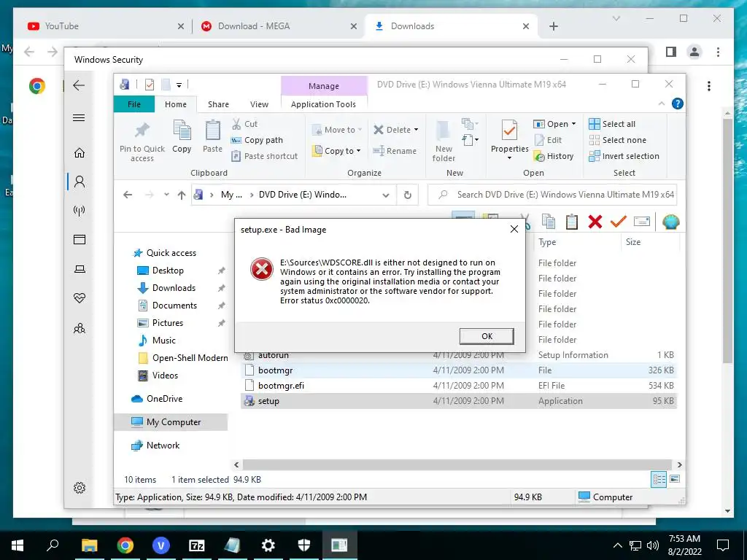
Task: Expand the Copy to dropdown
Action: (x=359, y=151)
